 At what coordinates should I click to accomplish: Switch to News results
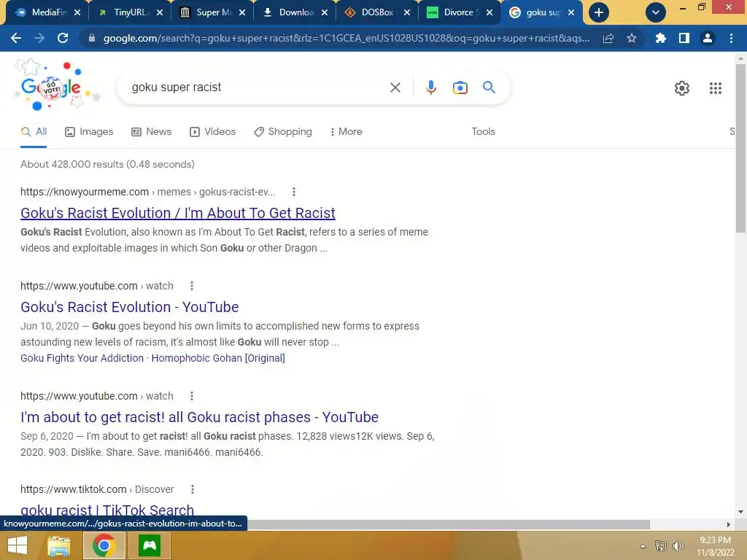pyautogui.click(x=152, y=132)
